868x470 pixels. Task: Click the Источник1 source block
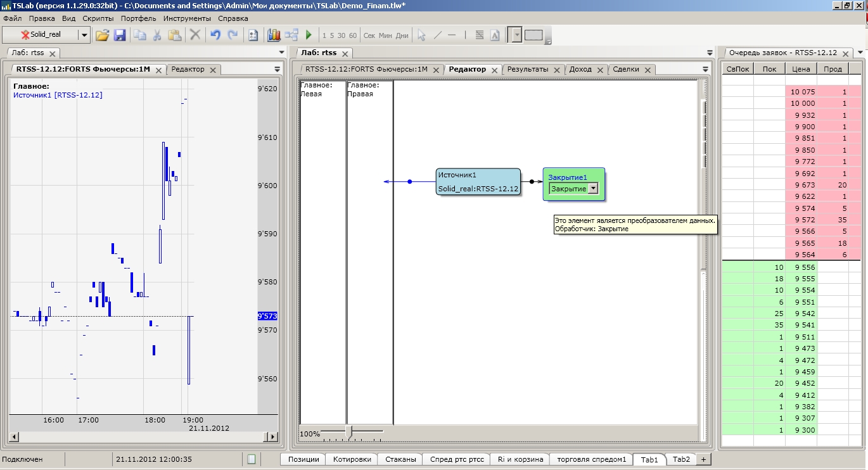[x=478, y=182]
